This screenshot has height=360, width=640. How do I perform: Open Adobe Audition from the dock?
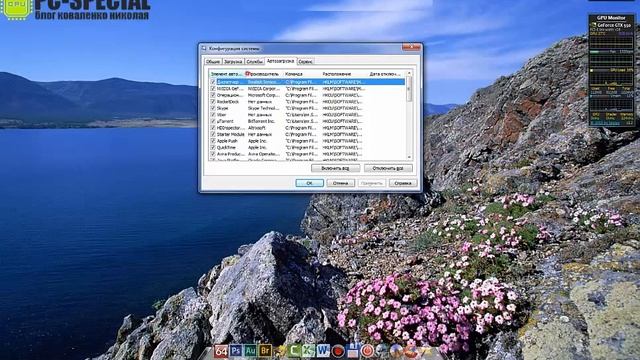click(251, 351)
